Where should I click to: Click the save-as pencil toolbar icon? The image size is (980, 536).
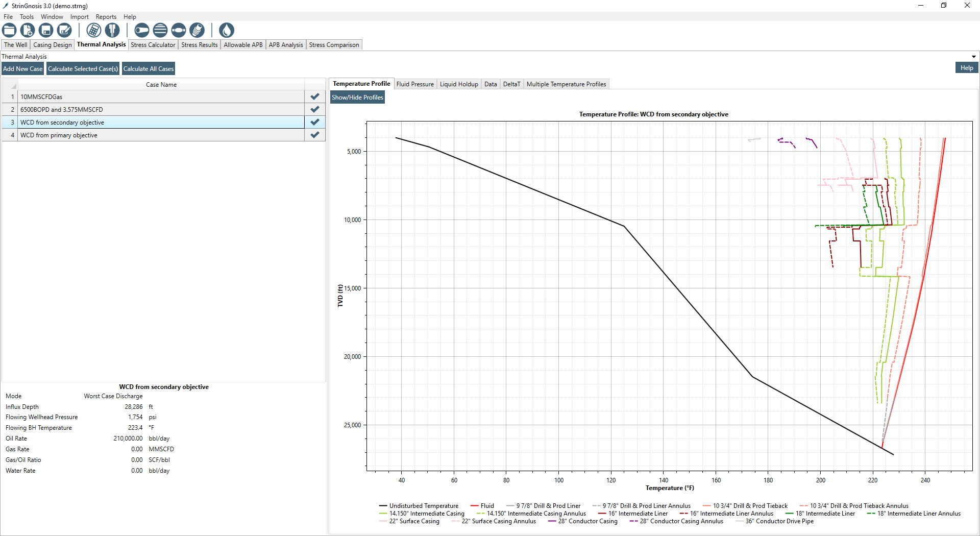(x=64, y=30)
